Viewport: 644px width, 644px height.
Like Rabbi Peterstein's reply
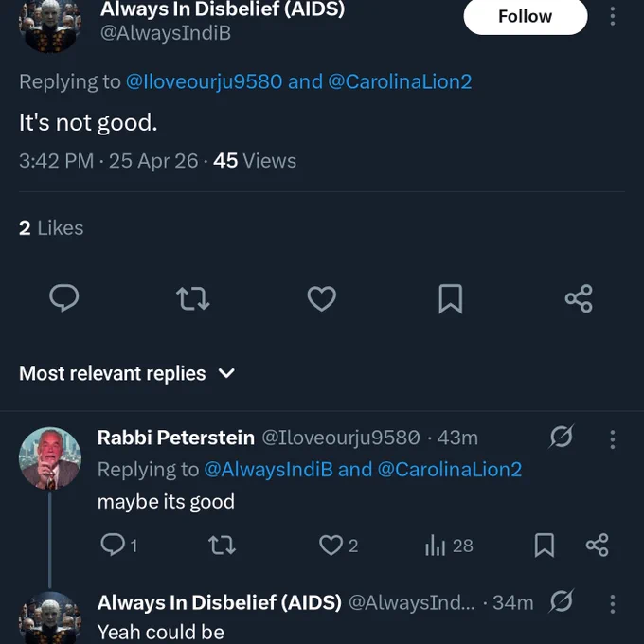coord(338,546)
